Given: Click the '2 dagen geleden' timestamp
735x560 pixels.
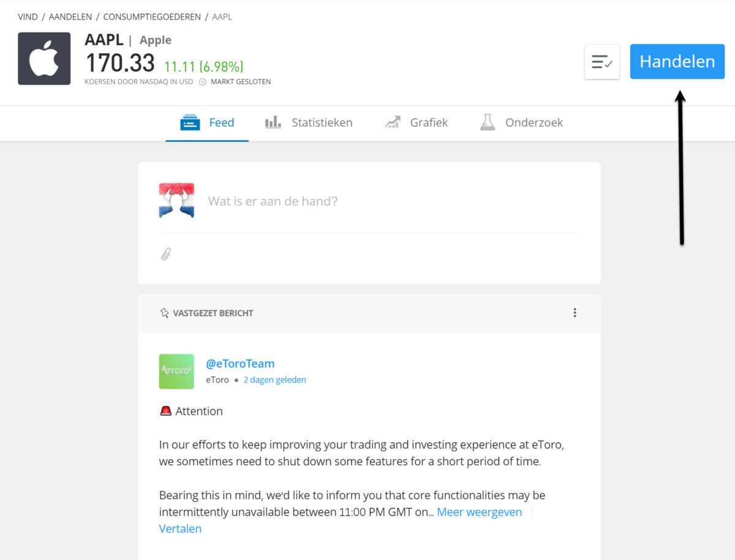Looking at the screenshot, I should [274, 380].
